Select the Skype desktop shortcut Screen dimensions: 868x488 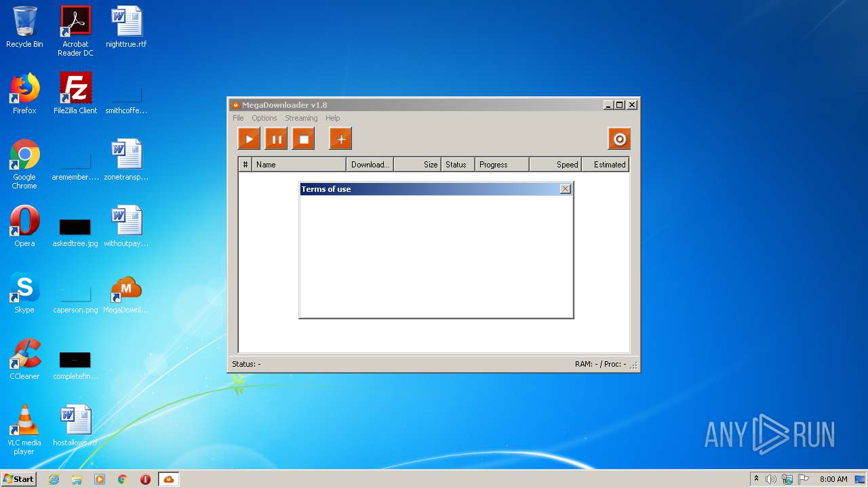[24, 293]
